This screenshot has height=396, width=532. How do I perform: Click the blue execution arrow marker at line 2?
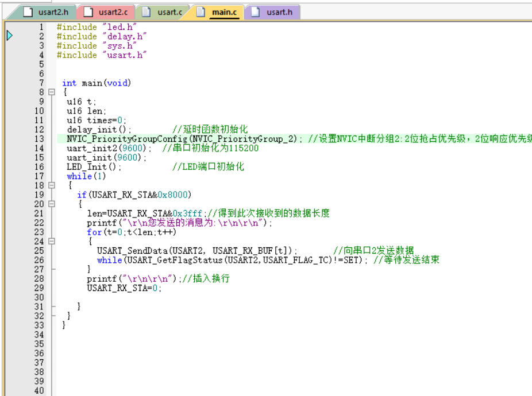pyautogui.click(x=10, y=35)
